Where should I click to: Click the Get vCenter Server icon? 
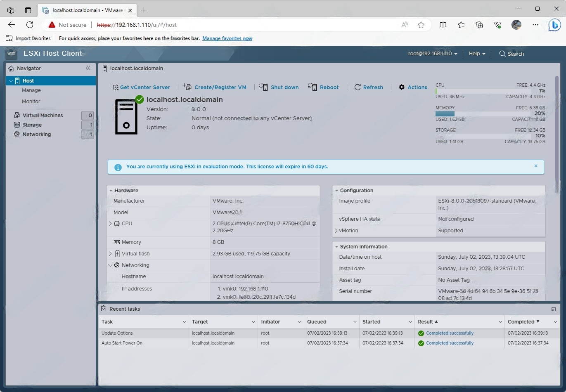coord(115,87)
